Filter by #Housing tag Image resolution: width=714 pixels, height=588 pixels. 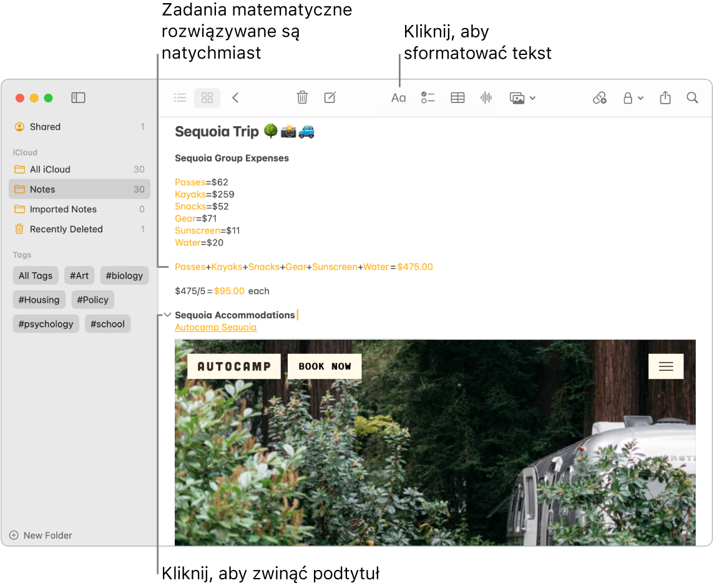click(x=39, y=300)
